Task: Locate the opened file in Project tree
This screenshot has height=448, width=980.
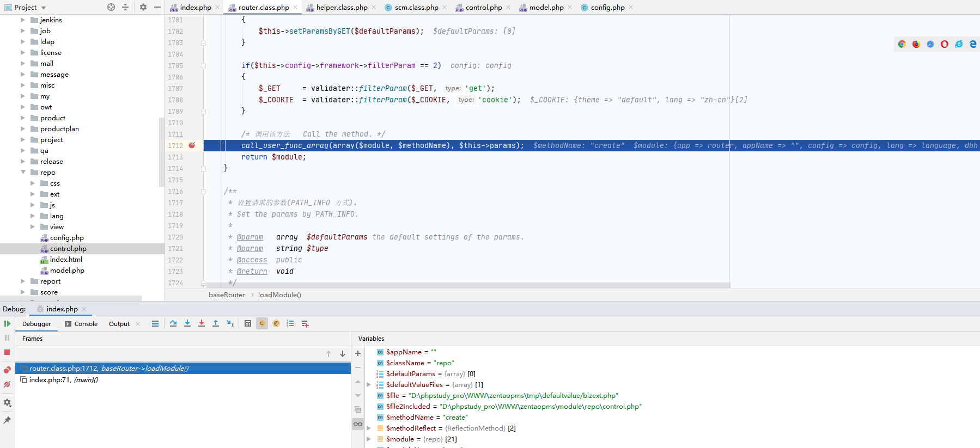Action: 111,7
